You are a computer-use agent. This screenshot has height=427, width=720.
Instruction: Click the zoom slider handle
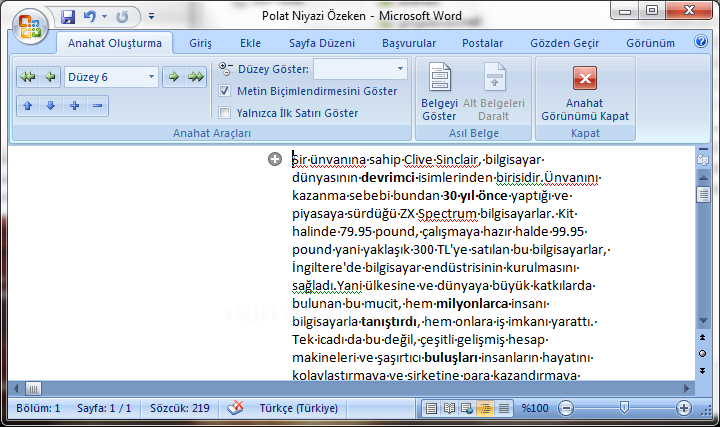624,407
